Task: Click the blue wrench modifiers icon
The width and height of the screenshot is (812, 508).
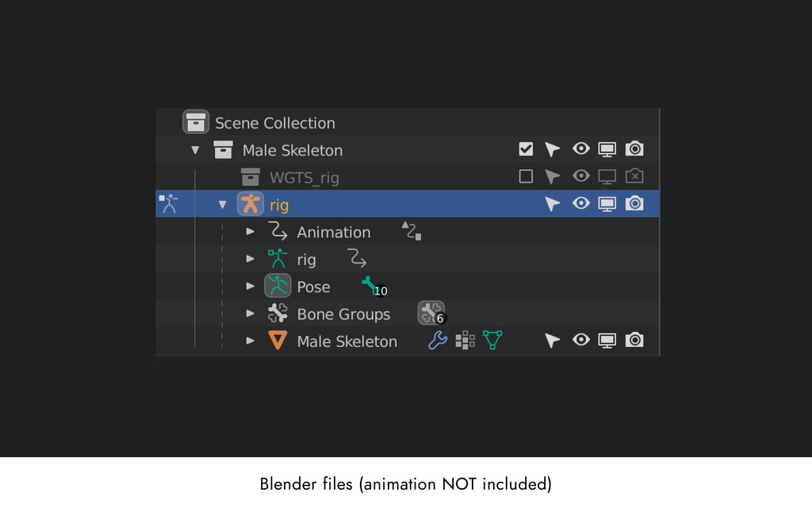Action: click(x=438, y=341)
